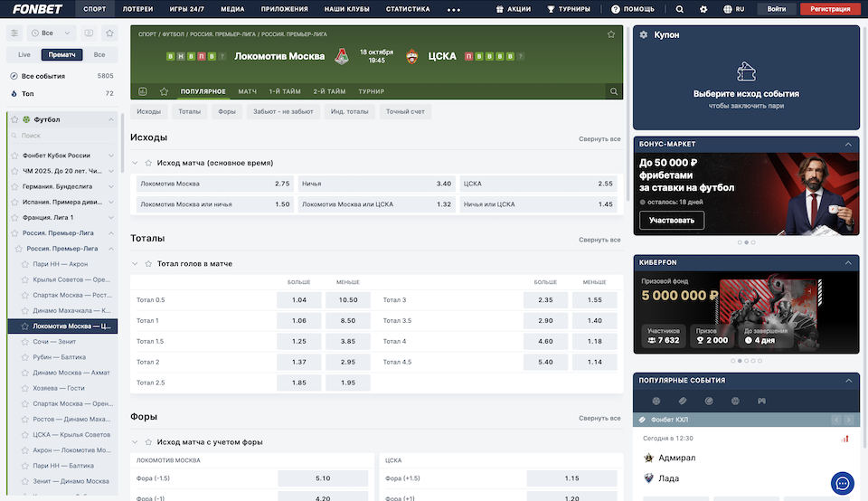Screen dimensions: 868x501
Task: Bet on Ничья at 3.40
Action: [376, 184]
